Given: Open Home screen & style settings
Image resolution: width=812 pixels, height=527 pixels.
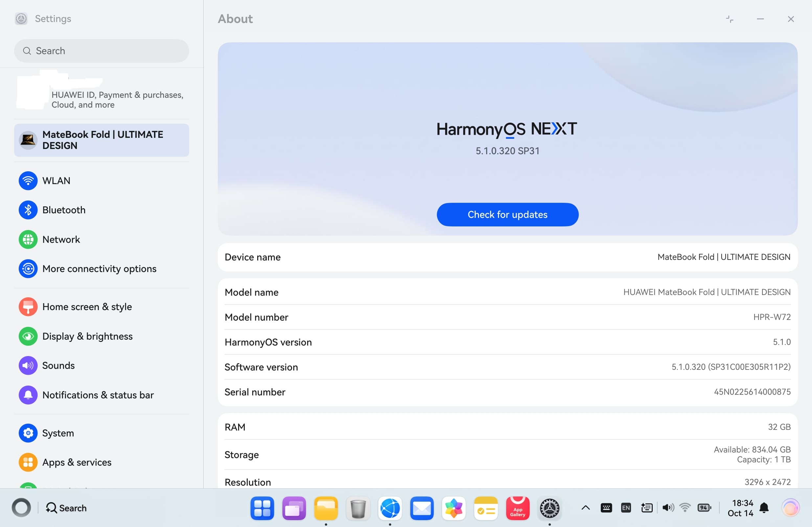Looking at the screenshot, I should 87,307.
